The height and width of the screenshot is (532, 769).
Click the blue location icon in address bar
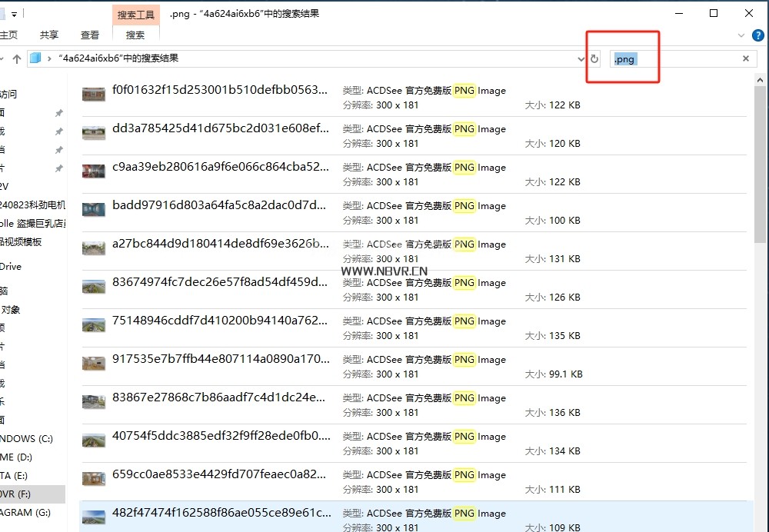click(35, 58)
